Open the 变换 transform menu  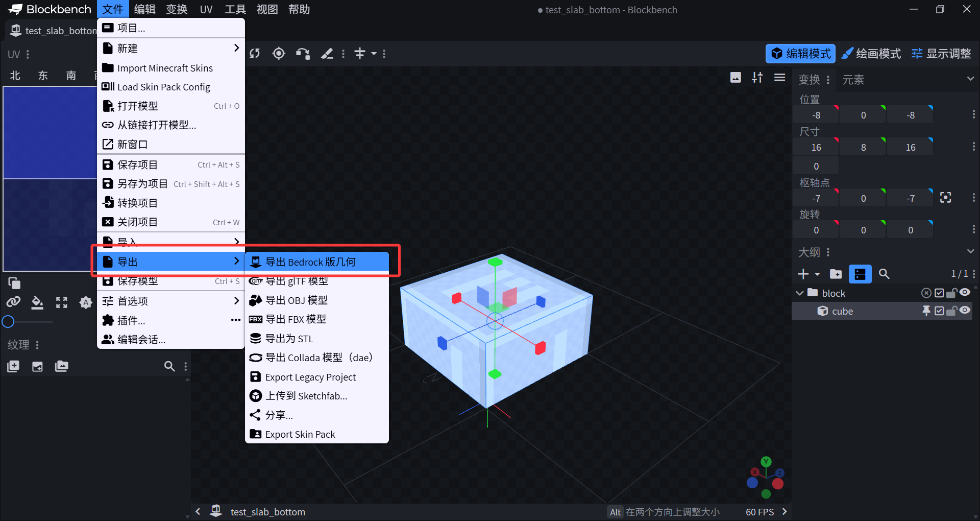(177, 9)
